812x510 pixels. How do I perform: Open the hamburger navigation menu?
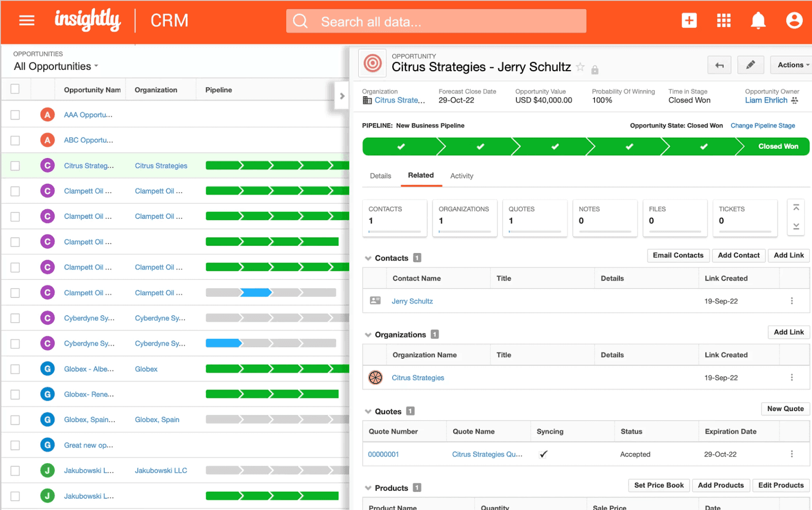pos(26,20)
